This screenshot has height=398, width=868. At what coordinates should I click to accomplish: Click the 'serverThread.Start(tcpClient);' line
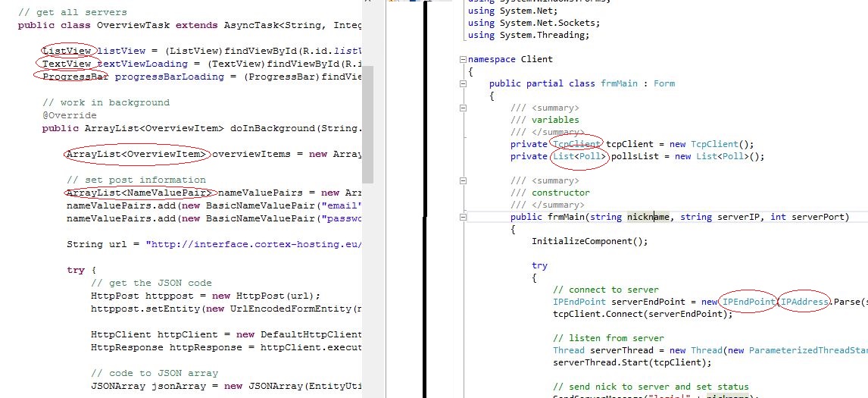pos(632,362)
